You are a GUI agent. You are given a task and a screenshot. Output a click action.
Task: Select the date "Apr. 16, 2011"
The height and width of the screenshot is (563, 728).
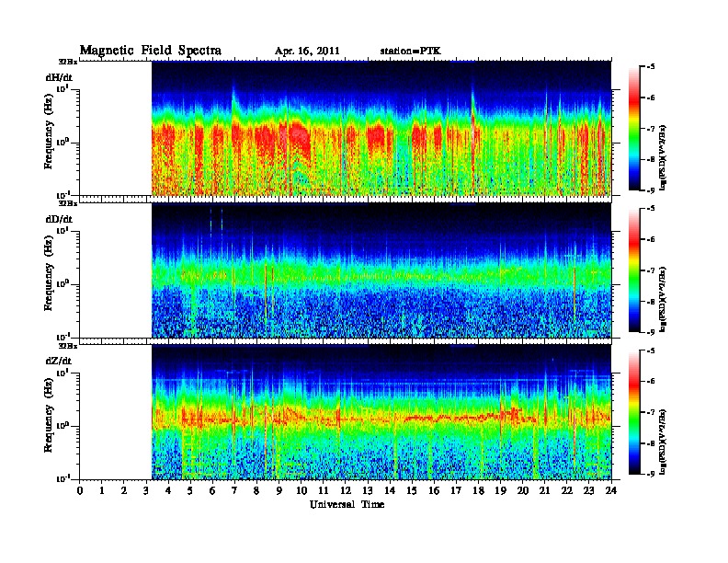(x=307, y=52)
